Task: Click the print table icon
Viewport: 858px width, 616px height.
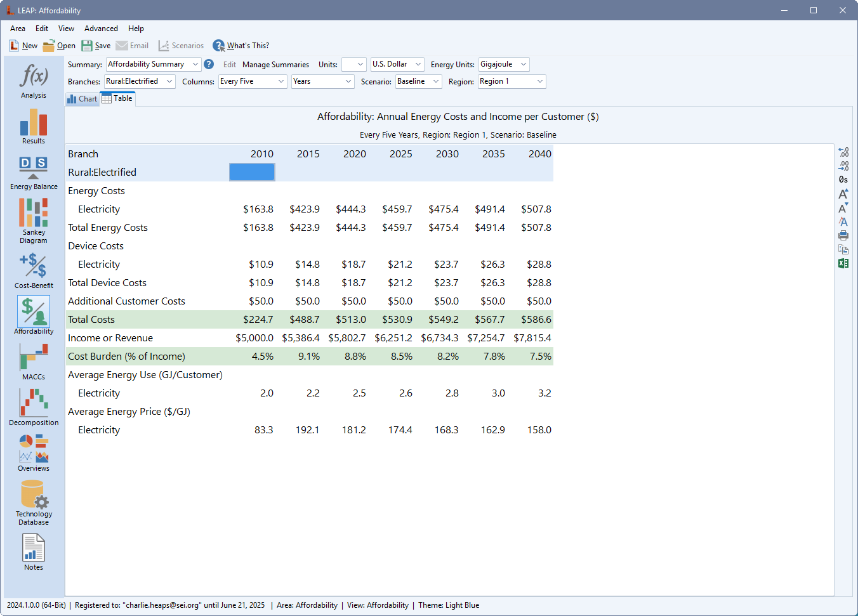Action: point(843,235)
